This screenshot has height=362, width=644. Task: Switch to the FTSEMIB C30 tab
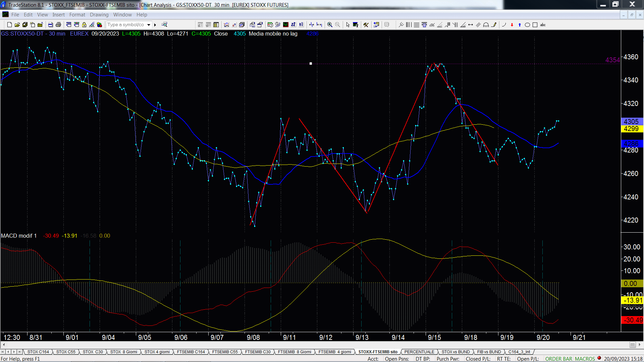pos(258,352)
